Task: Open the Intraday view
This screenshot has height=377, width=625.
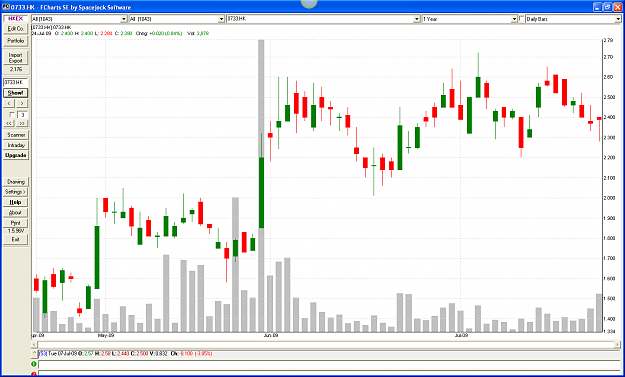Action: [x=16, y=145]
